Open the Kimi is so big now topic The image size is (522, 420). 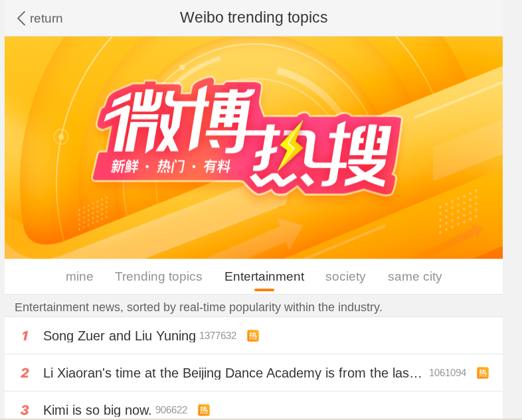[x=97, y=410]
